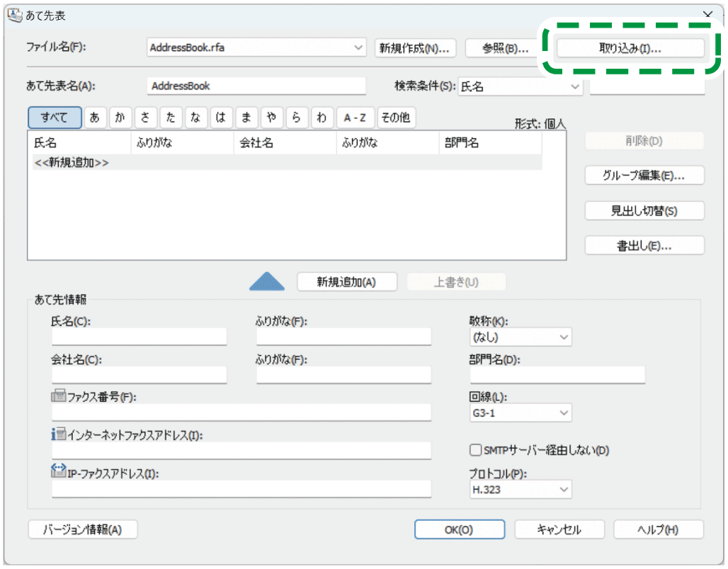Click the internet fax address icon
The width and height of the screenshot is (728, 569).
[x=58, y=434]
